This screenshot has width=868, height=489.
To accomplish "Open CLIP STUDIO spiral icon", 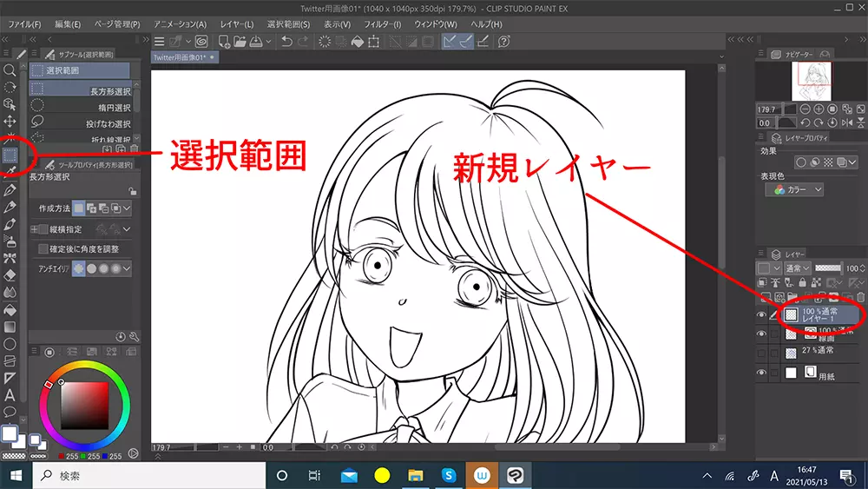I will [201, 42].
